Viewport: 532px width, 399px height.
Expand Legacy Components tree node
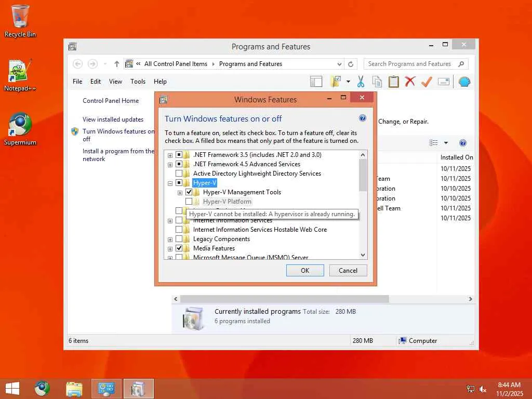click(x=170, y=240)
